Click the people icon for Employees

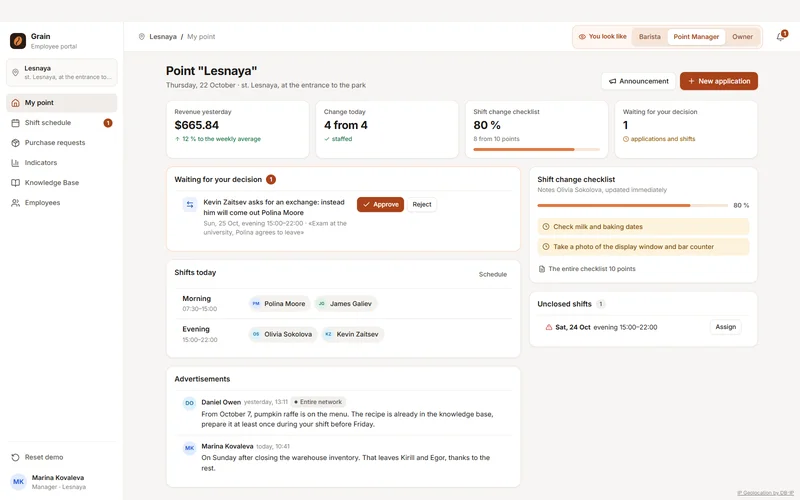[15, 203]
